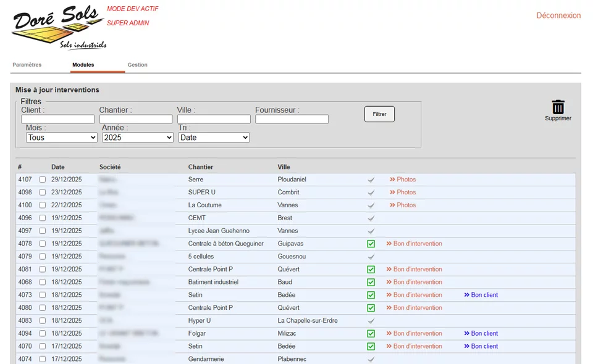Click grey checkmark for row 4096 CEMT

[371, 218]
